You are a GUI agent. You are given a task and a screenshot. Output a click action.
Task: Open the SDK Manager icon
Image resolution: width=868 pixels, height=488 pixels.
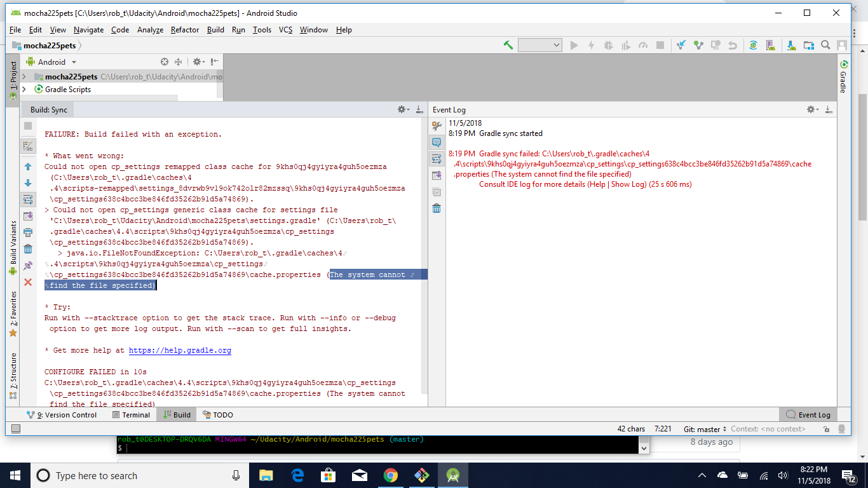pyautogui.click(x=791, y=45)
